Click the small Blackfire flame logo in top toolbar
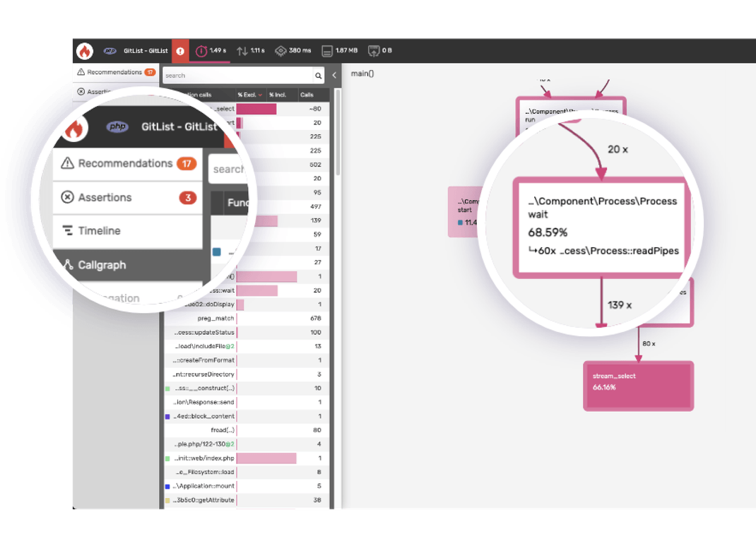The height and width of the screenshot is (539, 756). click(85, 51)
